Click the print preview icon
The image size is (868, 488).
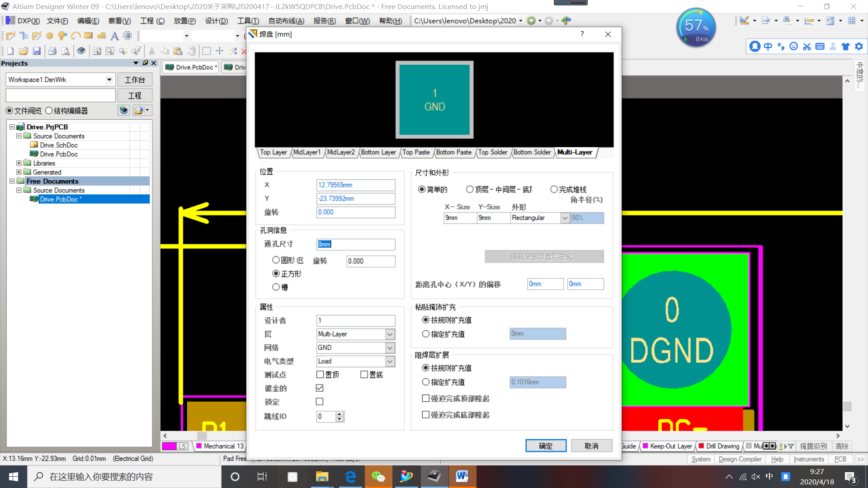click(66, 51)
